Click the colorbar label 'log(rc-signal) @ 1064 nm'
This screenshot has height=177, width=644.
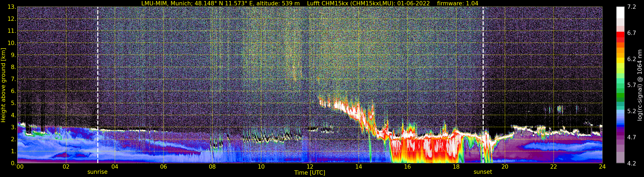pyautogui.click(x=639, y=85)
